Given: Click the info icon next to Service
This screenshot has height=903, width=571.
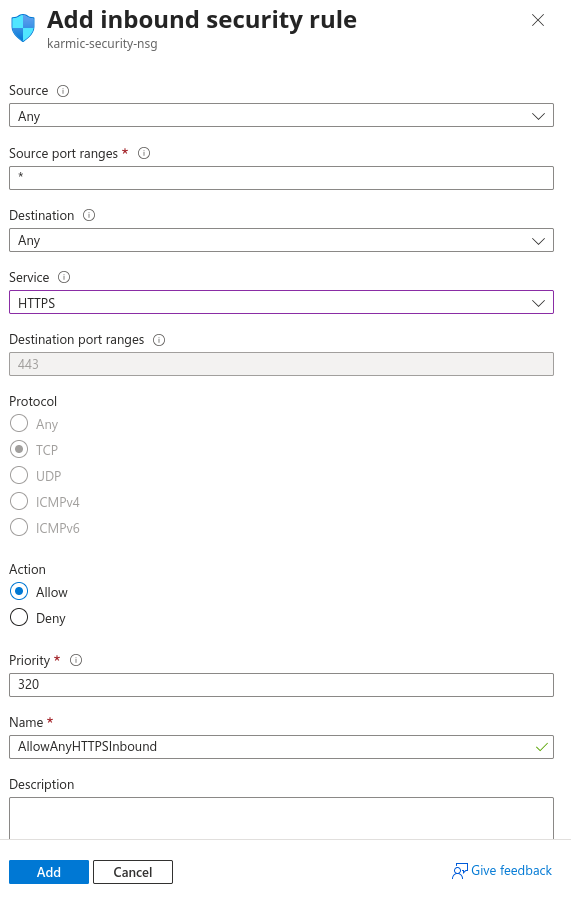Looking at the screenshot, I should tap(64, 278).
